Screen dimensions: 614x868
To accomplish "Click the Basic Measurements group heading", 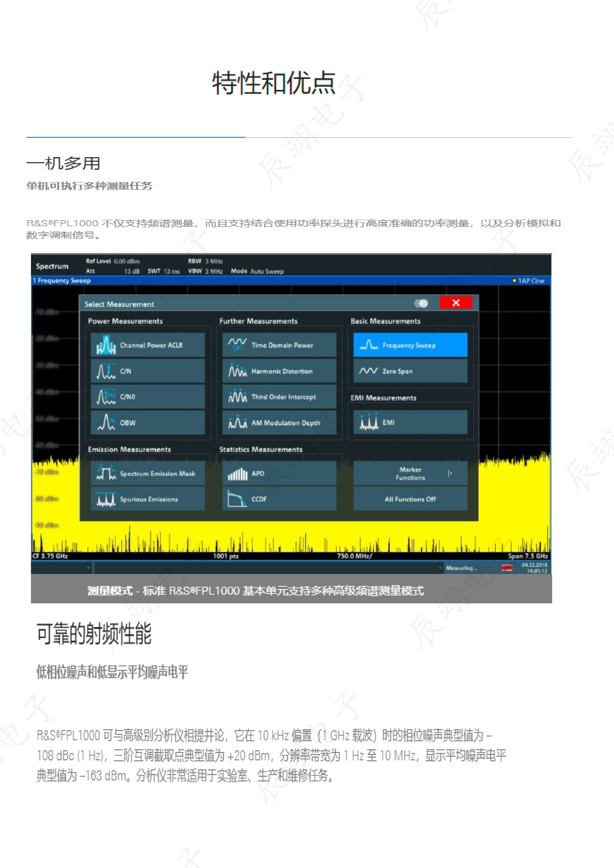I will (385, 321).
